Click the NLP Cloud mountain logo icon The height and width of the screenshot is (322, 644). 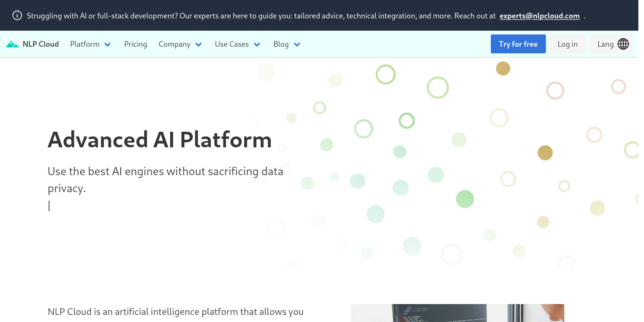[12, 44]
